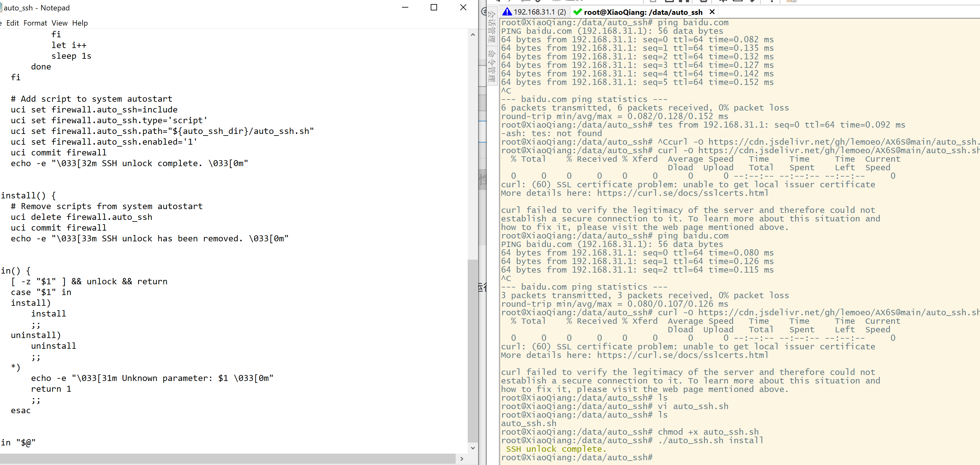Screen dimensions: 980x465
Task: Click the Notepad horizontal scrollbar thumb
Action: click(227, 459)
